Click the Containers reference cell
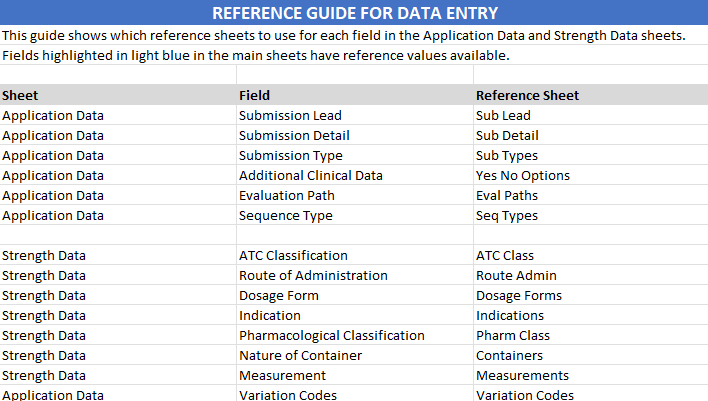This screenshot has height=401, width=708. coord(509,355)
